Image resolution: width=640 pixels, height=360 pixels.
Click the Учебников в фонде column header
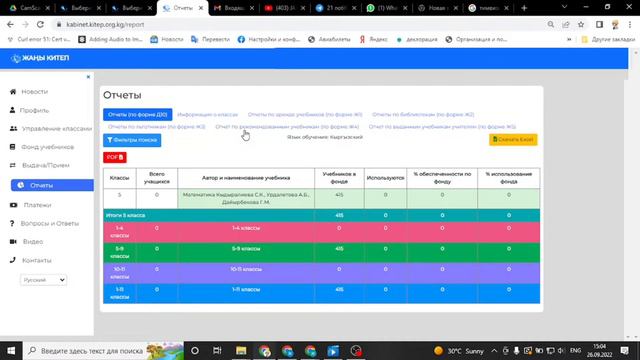[339, 178]
